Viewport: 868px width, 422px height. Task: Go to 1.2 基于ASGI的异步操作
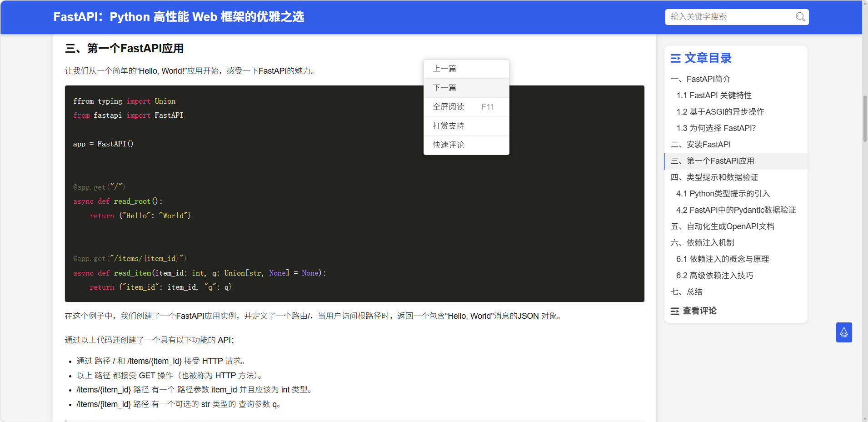720,112
